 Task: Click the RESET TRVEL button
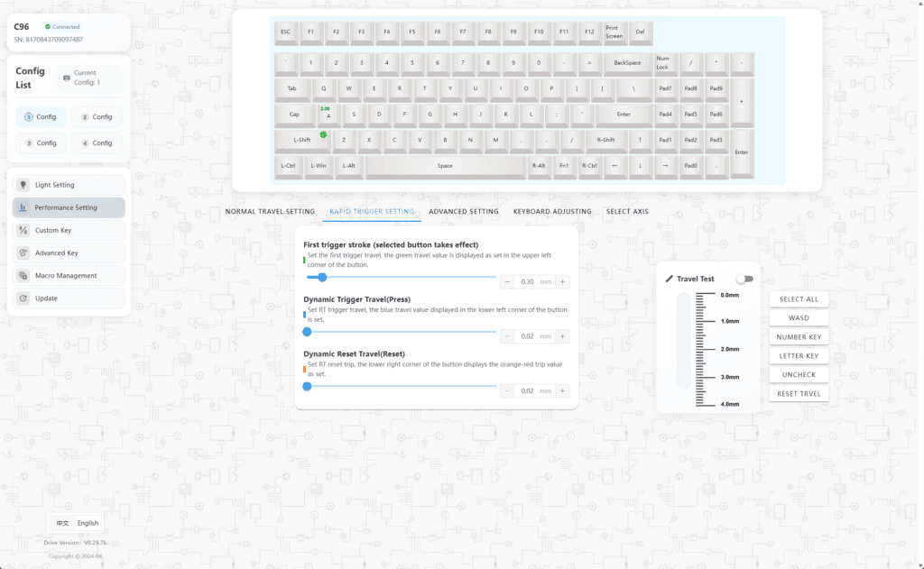pos(799,393)
